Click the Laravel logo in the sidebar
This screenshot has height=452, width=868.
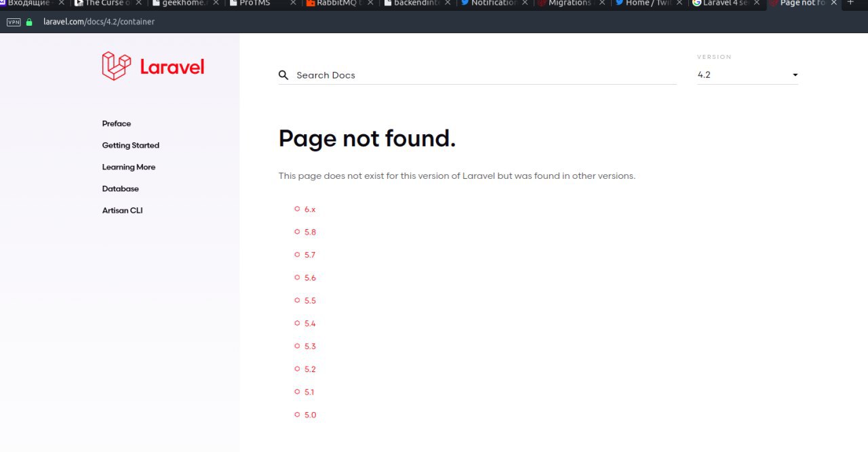pyautogui.click(x=153, y=66)
